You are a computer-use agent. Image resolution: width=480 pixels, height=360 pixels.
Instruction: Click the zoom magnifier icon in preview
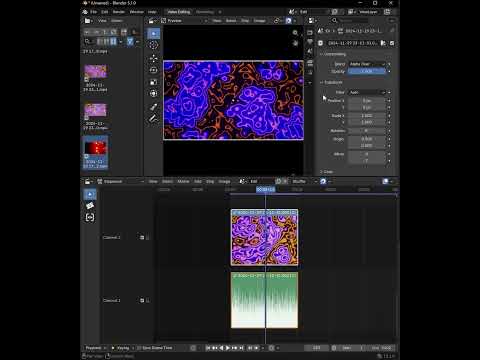(x=295, y=33)
